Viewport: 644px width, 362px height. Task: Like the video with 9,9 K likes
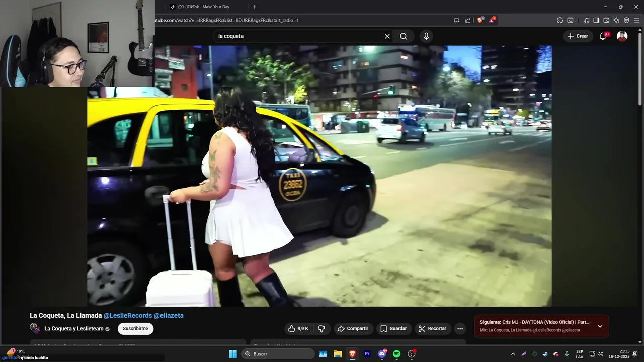click(298, 329)
